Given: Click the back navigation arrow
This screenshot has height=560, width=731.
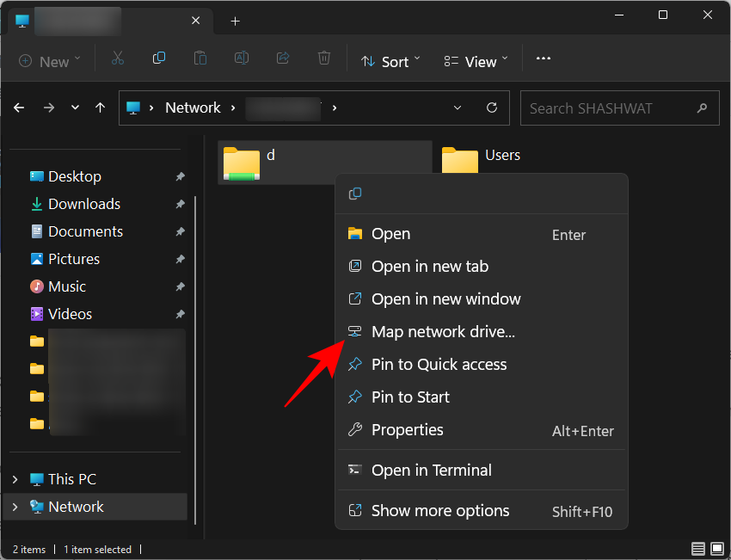Looking at the screenshot, I should tap(19, 108).
